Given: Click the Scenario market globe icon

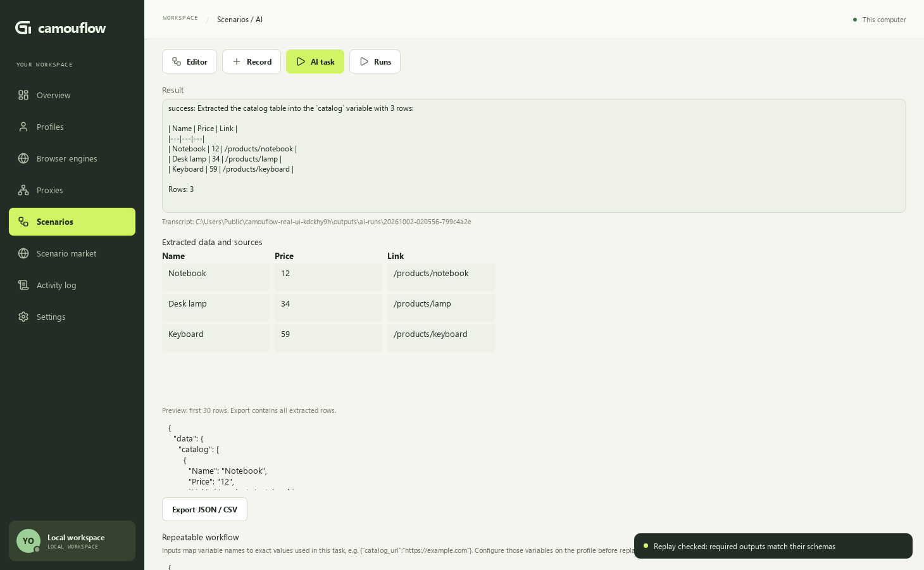Looking at the screenshot, I should point(23,253).
